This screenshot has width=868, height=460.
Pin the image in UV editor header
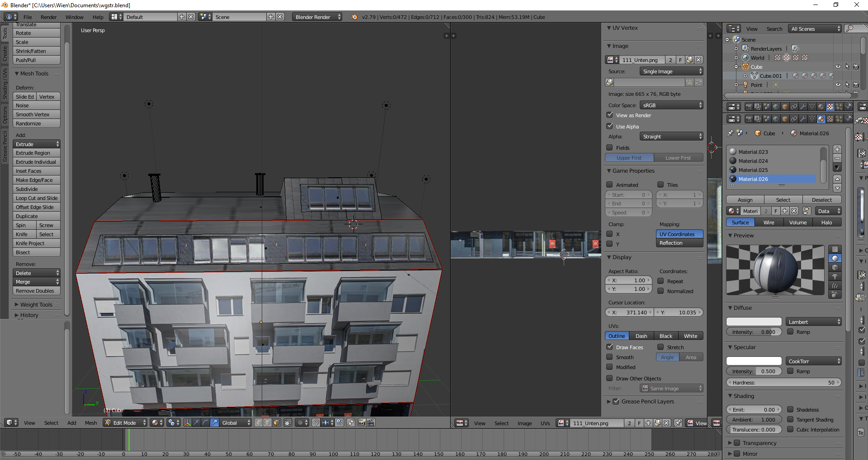coord(678,423)
